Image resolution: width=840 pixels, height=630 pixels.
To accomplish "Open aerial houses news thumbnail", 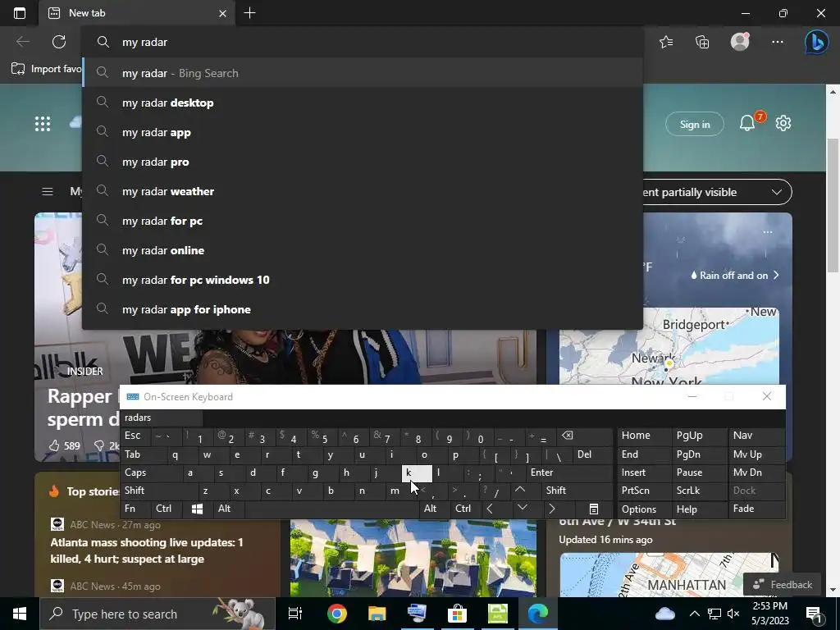I will [413, 557].
